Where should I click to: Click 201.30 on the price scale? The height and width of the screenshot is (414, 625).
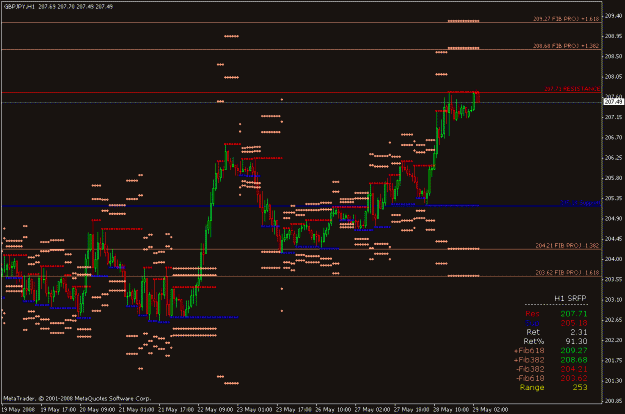[x=613, y=381]
